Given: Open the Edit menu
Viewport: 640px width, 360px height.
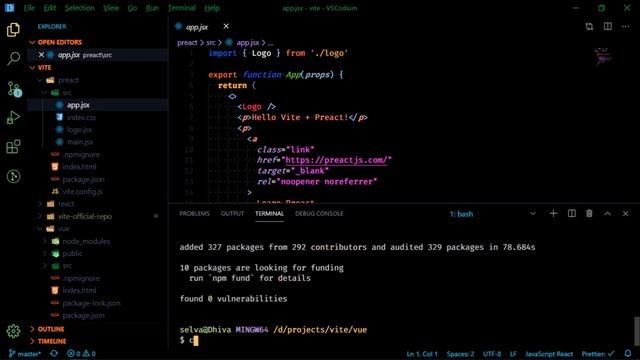Looking at the screenshot, I should (x=49, y=8).
